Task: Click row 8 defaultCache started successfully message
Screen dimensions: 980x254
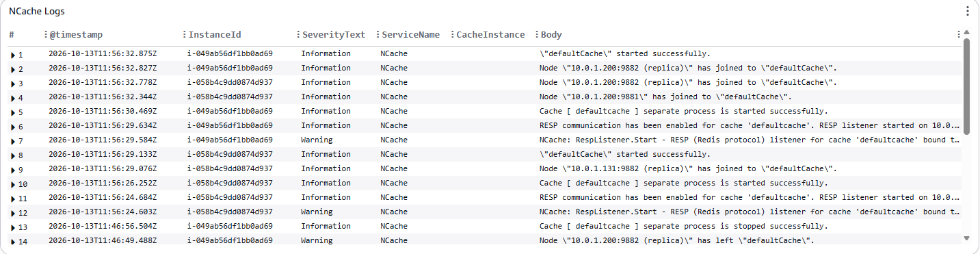Action: pyautogui.click(x=625, y=155)
